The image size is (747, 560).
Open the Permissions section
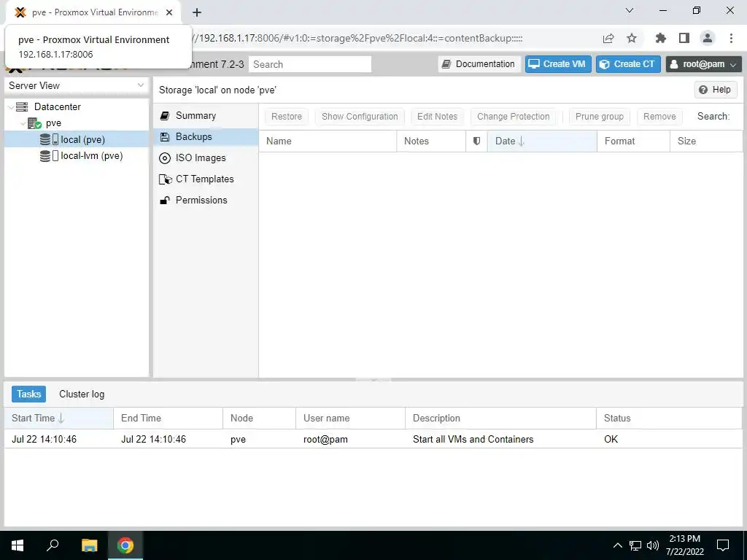pyautogui.click(x=206, y=200)
